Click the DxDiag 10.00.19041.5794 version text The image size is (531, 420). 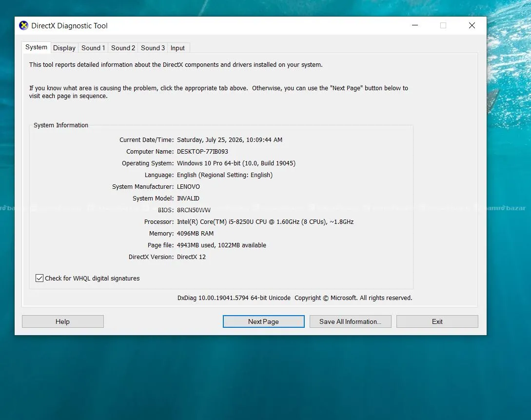(234, 298)
